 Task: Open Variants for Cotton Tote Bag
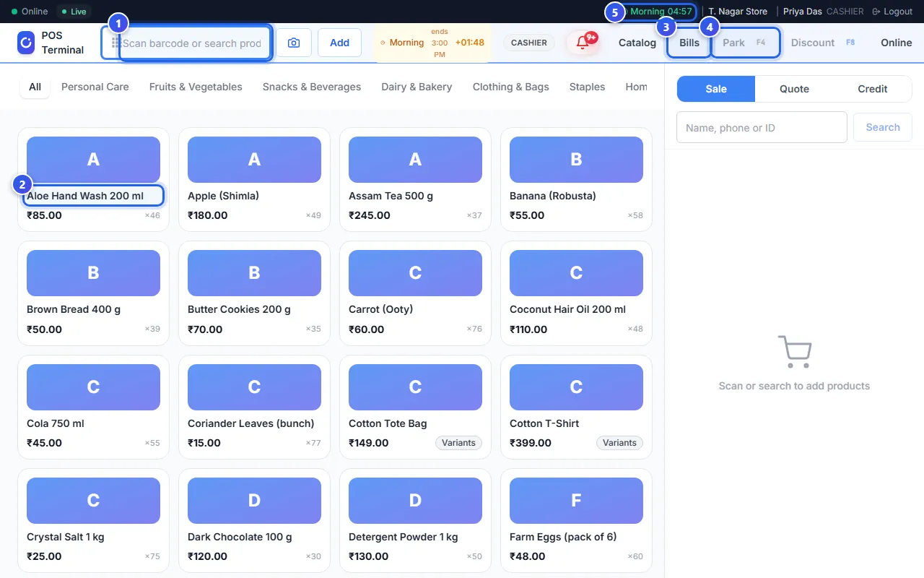point(458,443)
